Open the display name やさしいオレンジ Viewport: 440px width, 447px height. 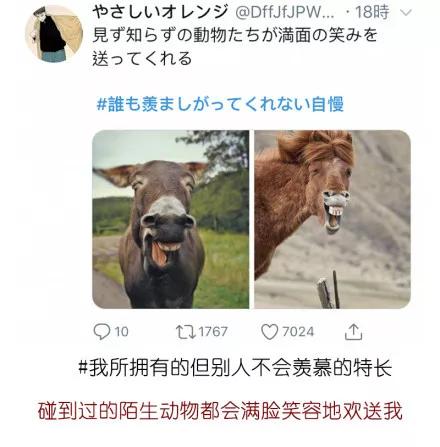click(161, 12)
